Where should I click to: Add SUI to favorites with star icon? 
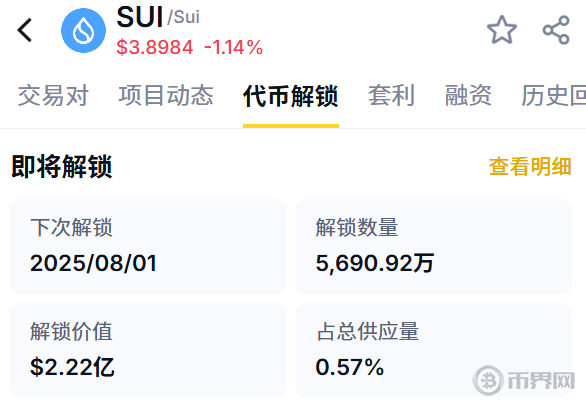coord(502,30)
